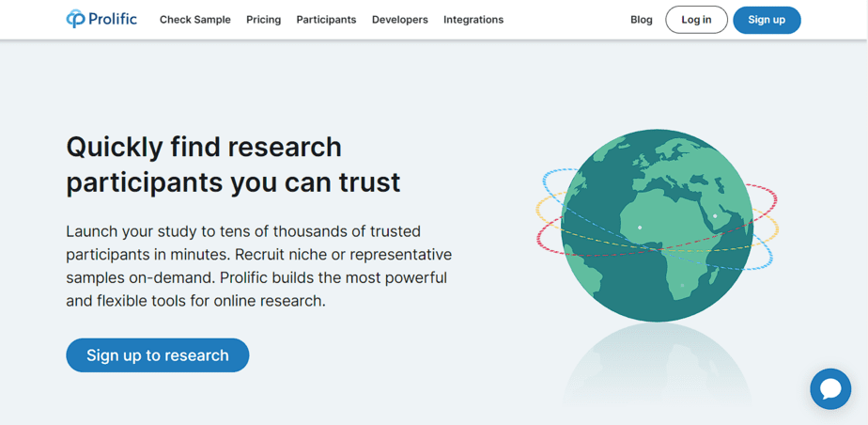This screenshot has height=425, width=868.
Task: Click the Prolific logo icon
Action: (75, 19)
